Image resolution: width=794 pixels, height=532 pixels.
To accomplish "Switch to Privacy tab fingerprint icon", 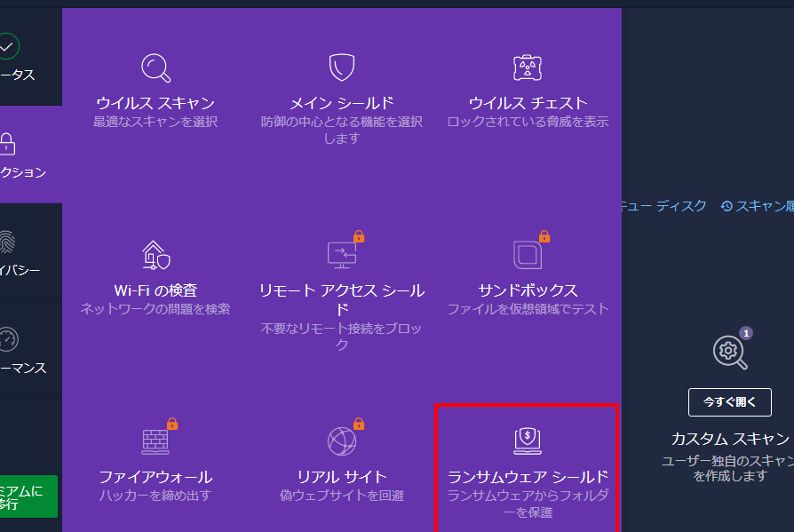I will tap(7, 242).
